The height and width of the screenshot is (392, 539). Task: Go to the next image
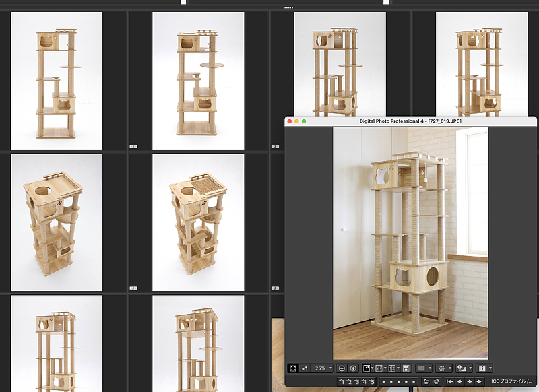[x=470, y=382]
